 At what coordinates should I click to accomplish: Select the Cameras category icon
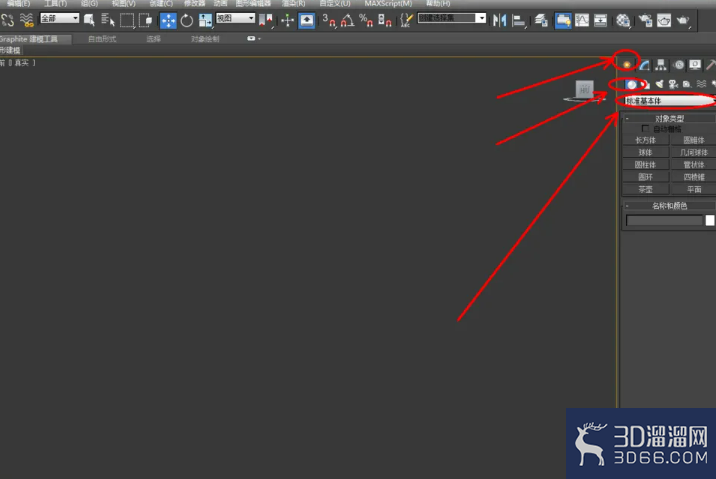coord(673,84)
